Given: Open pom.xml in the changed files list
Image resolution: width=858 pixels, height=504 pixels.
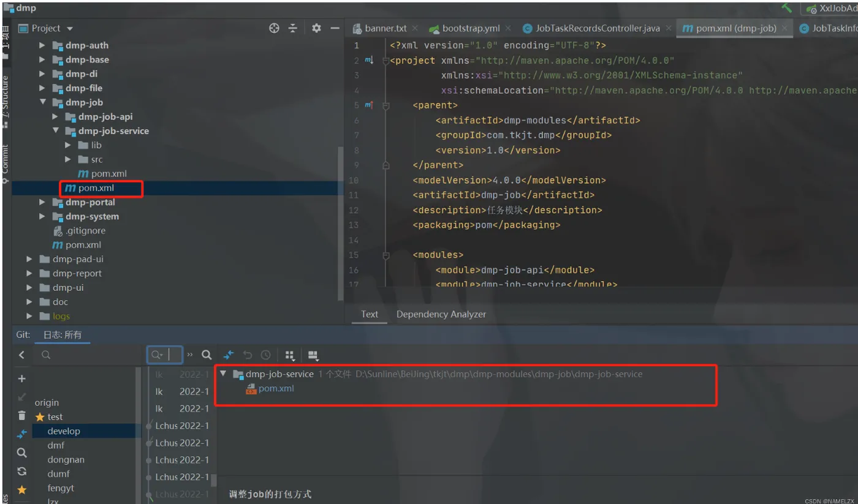Looking at the screenshot, I should (270, 388).
